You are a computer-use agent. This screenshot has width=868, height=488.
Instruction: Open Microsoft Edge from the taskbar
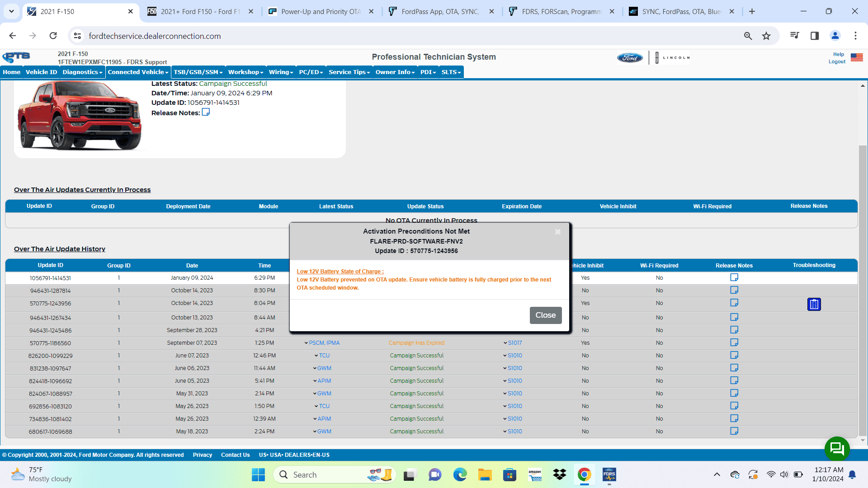coord(460,475)
